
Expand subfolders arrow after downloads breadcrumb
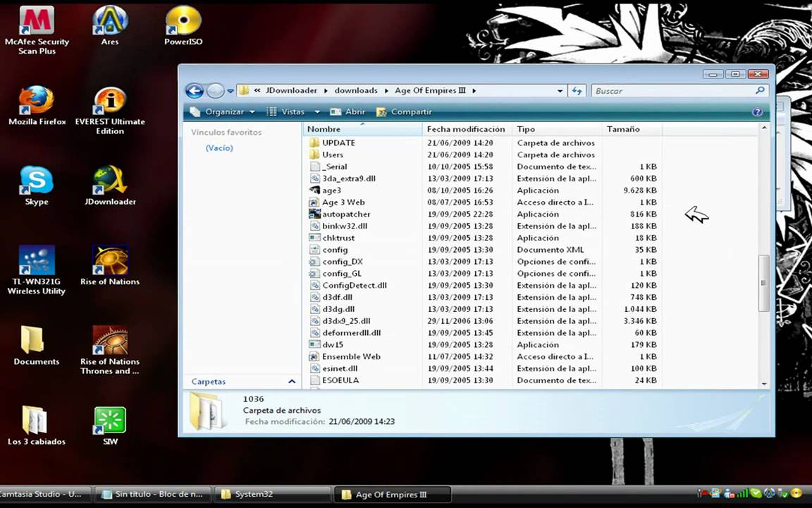pos(386,91)
